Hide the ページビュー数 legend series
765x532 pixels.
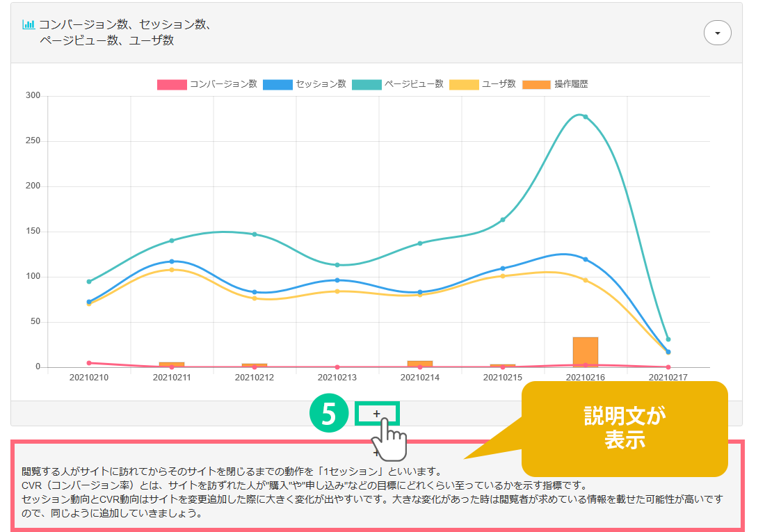pos(397,84)
